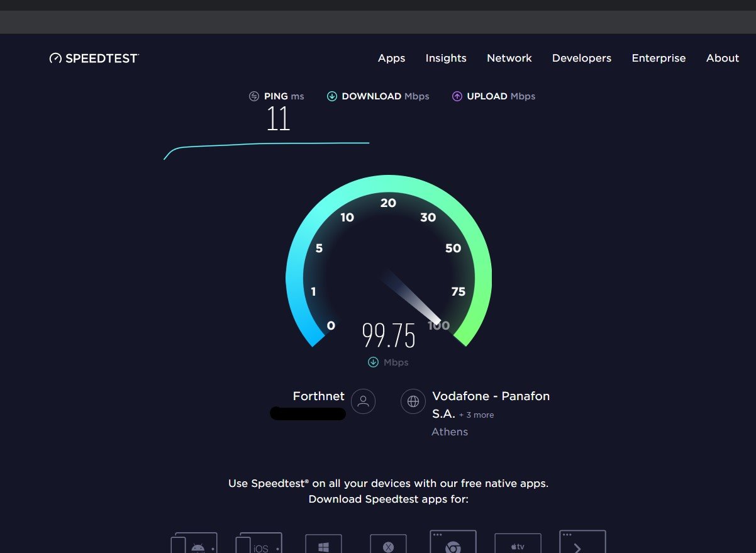The image size is (756, 553).
Task: Open the iOS app download icon
Action: (258, 543)
